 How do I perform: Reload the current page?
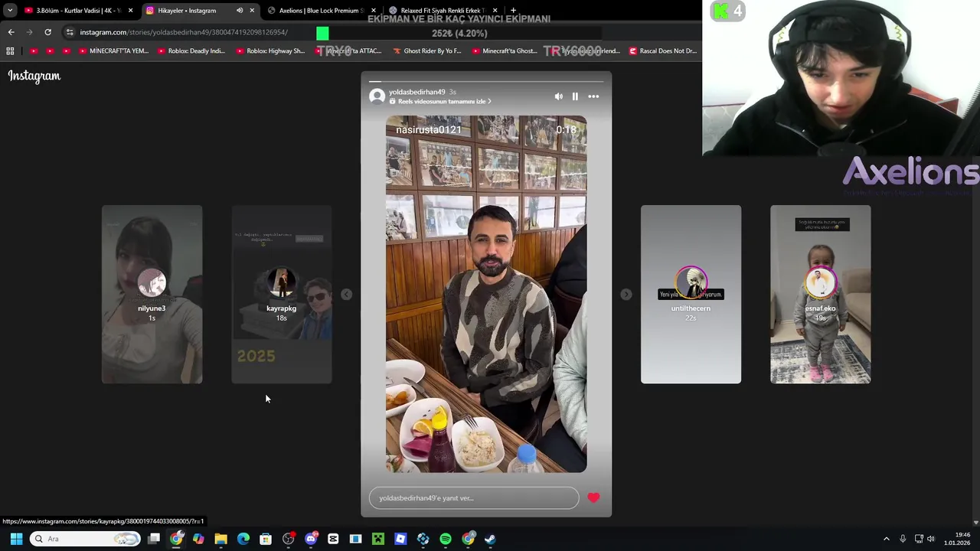[47, 32]
